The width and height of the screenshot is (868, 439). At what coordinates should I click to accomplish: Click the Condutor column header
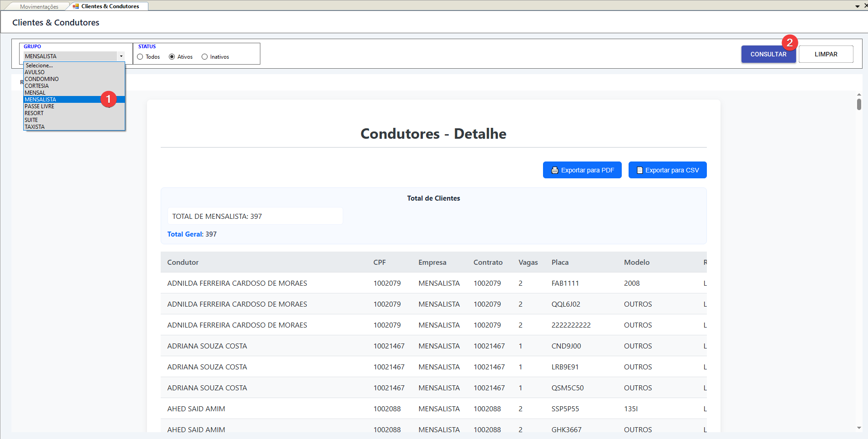coord(183,262)
